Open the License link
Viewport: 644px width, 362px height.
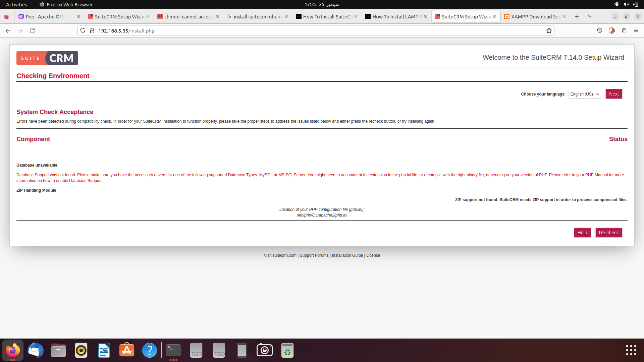(x=373, y=255)
